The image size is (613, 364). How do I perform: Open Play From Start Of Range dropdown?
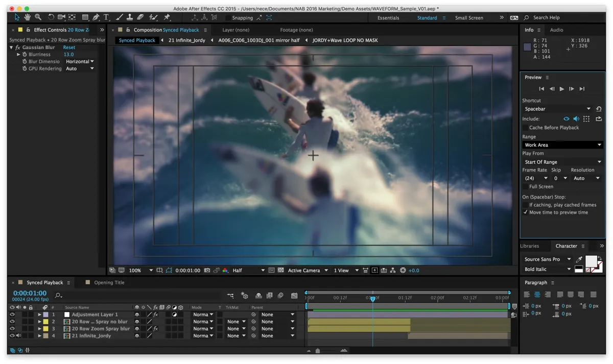coord(563,162)
